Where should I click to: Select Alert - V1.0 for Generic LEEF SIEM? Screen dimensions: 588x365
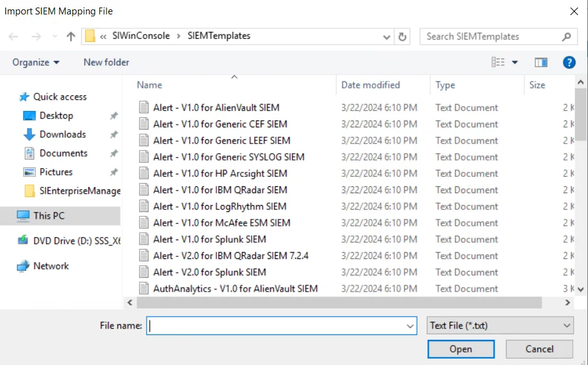coord(222,140)
